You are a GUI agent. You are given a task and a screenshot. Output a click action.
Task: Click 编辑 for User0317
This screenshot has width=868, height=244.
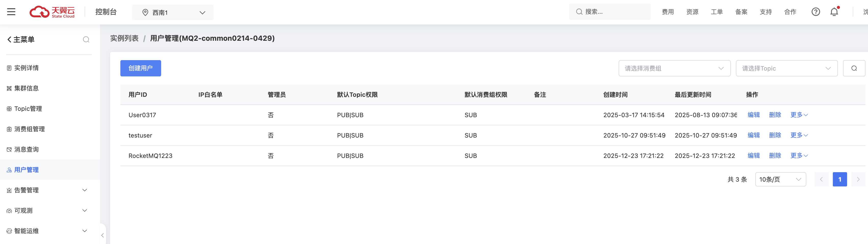pyautogui.click(x=754, y=115)
